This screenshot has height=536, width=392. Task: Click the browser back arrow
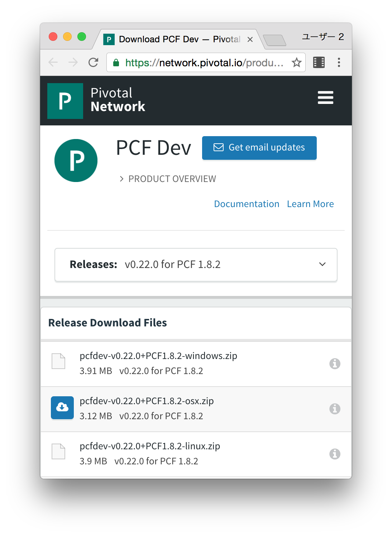(53, 62)
